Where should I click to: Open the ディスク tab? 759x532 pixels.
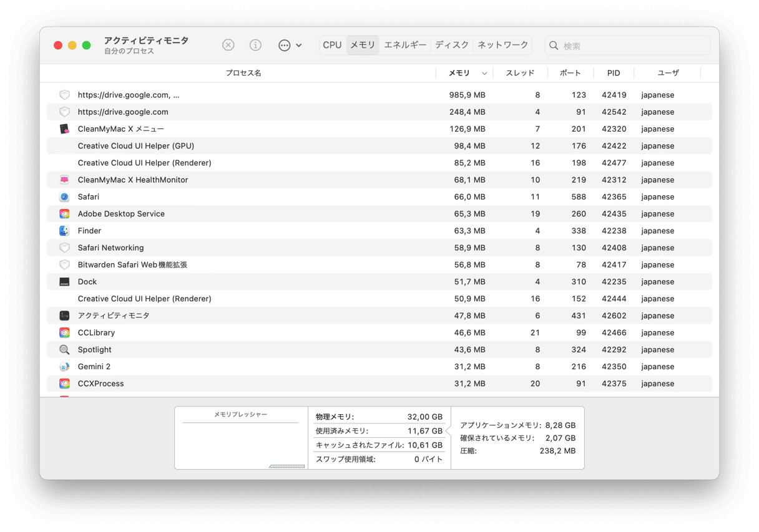tap(452, 46)
